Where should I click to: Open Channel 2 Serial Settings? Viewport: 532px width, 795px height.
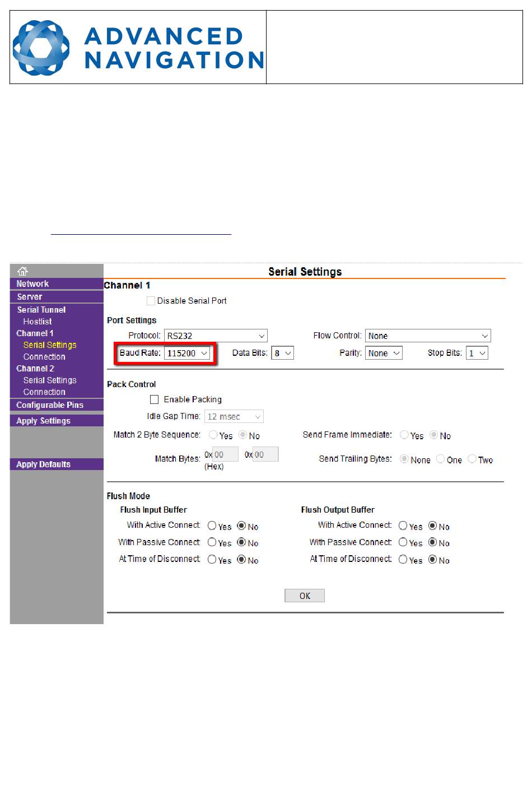[50, 380]
